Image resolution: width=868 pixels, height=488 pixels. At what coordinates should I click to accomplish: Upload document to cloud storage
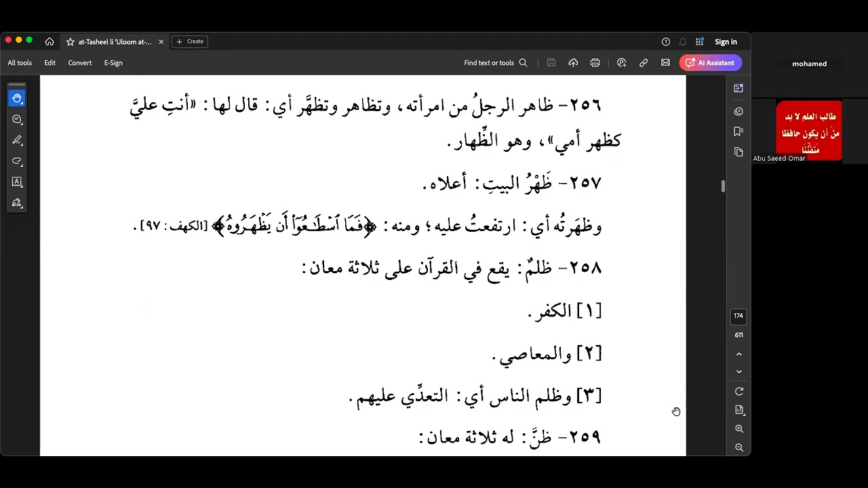click(x=573, y=63)
